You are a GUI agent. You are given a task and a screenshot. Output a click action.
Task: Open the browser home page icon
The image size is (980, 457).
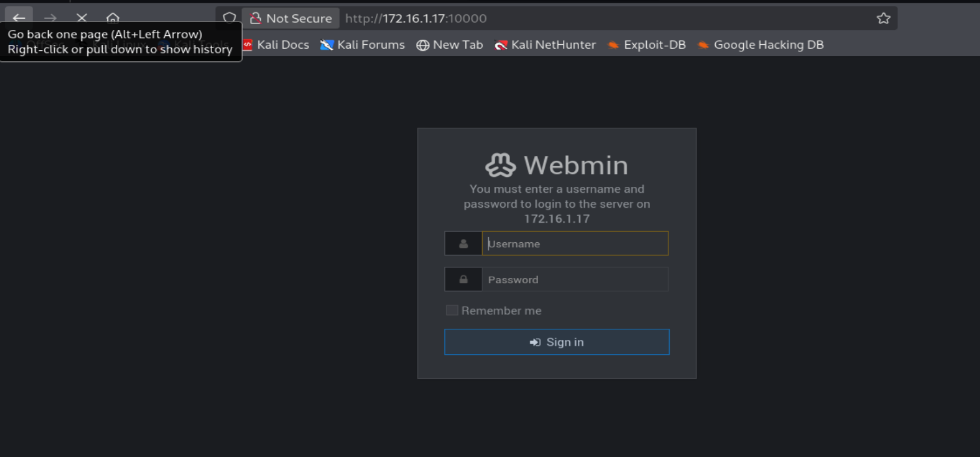point(113,18)
